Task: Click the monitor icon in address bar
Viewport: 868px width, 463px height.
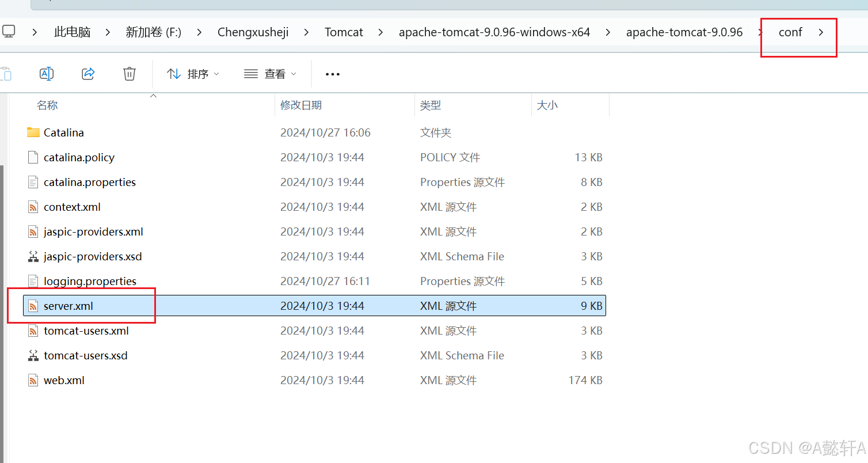Action: pyautogui.click(x=8, y=32)
